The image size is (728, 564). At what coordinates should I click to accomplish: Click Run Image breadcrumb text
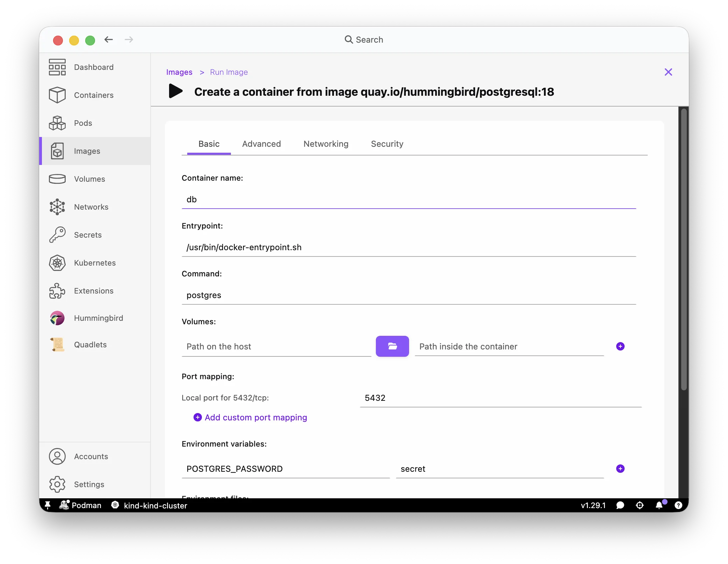click(229, 72)
